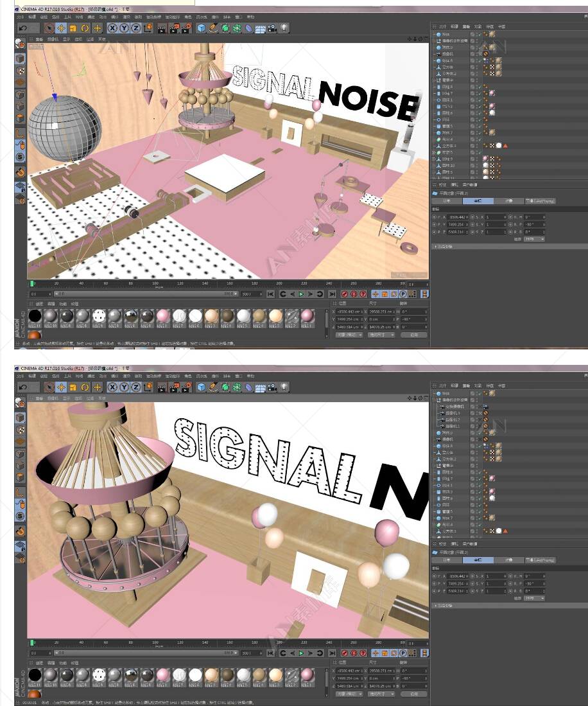Click the coordinate system icon in the upper toolbar
Viewport: 588px width, 706px height.
[148, 28]
